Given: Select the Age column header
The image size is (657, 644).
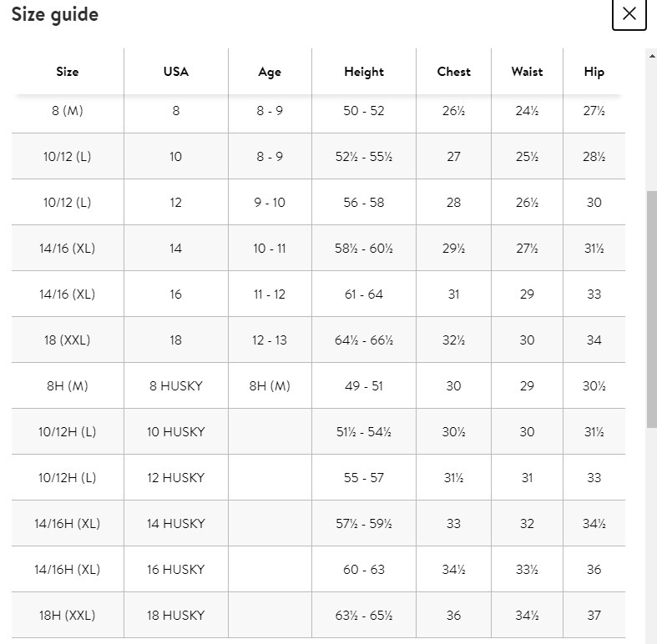Looking at the screenshot, I should click(270, 72).
